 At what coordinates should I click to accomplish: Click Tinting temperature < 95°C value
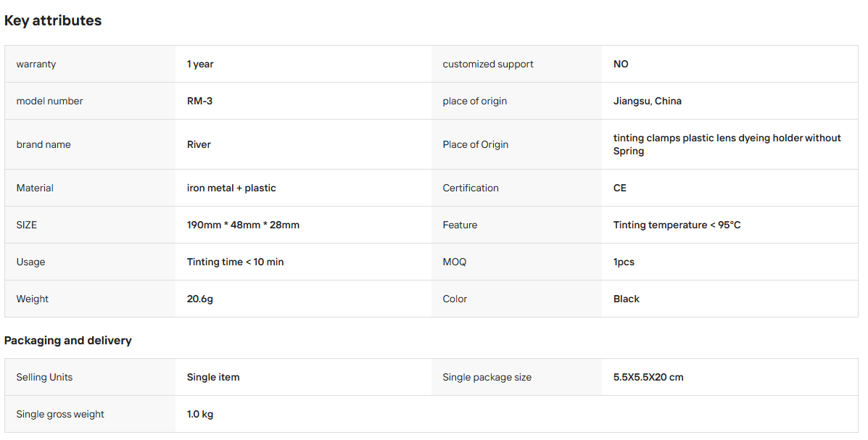pyautogui.click(x=677, y=225)
